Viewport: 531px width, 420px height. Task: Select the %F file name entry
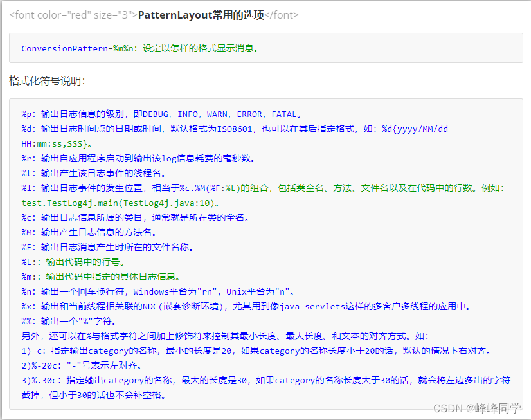click(x=103, y=247)
